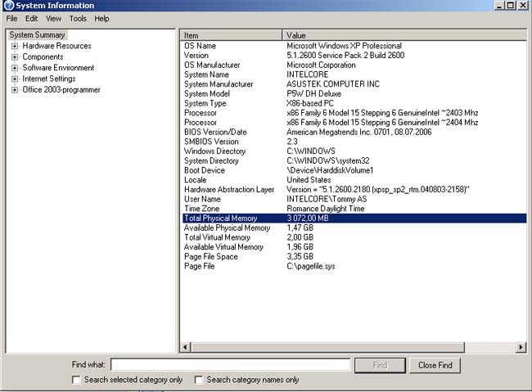Image resolution: width=532 pixels, height=392 pixels.
Task: Select the Software Environment label
Action: pos(58,68)
